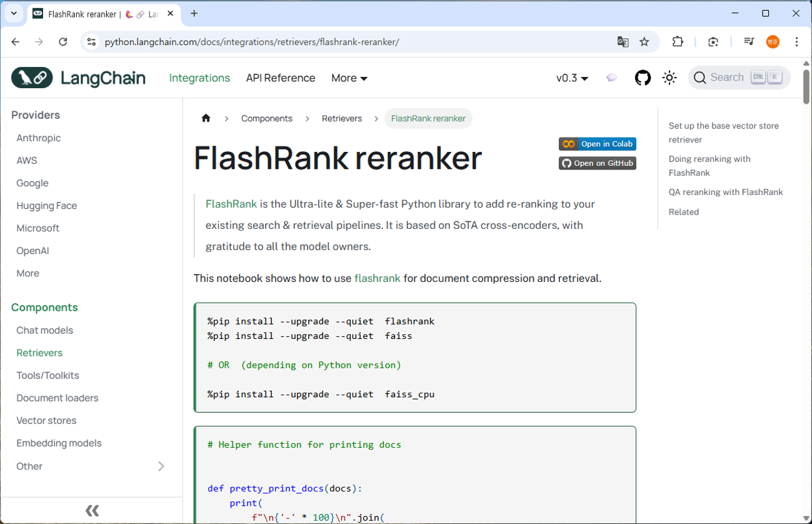Open Tools/Toolkits in sidebar
The image size is (812, 524).
[48, 375]
